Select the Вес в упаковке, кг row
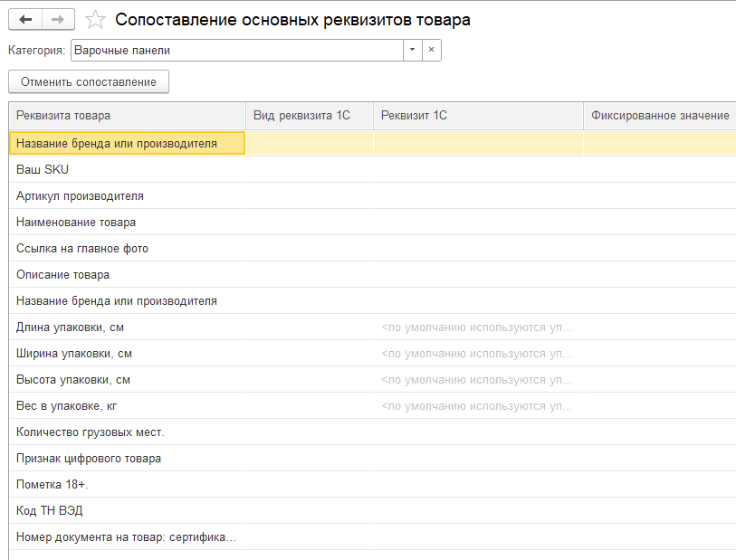 pyautogui.click(x=373, y=405)
